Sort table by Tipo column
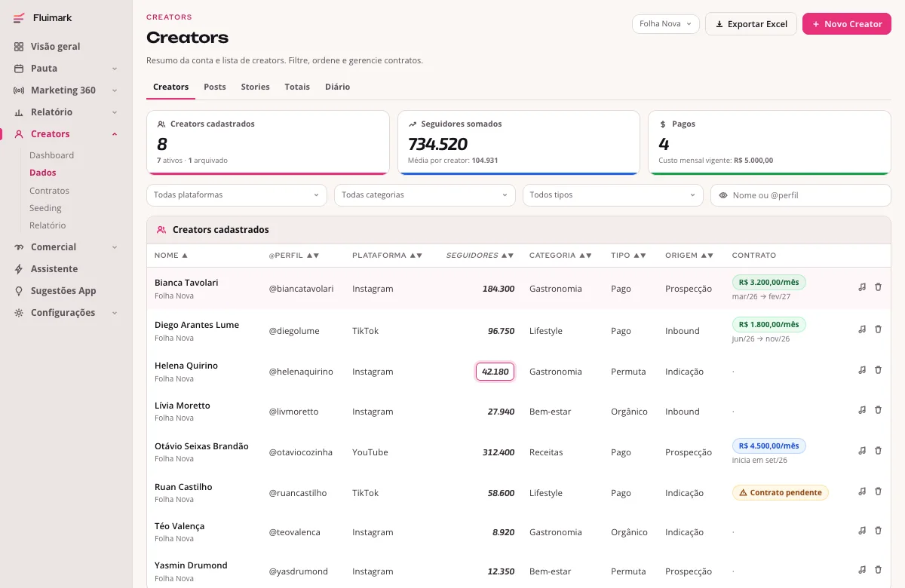Screen dimensions: 905x588 [629, 256]
